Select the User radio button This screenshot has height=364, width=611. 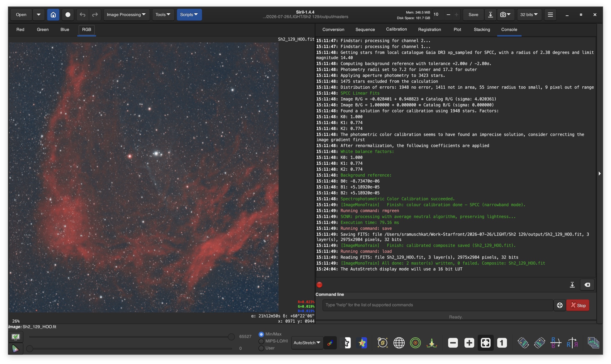click(261, 348)
